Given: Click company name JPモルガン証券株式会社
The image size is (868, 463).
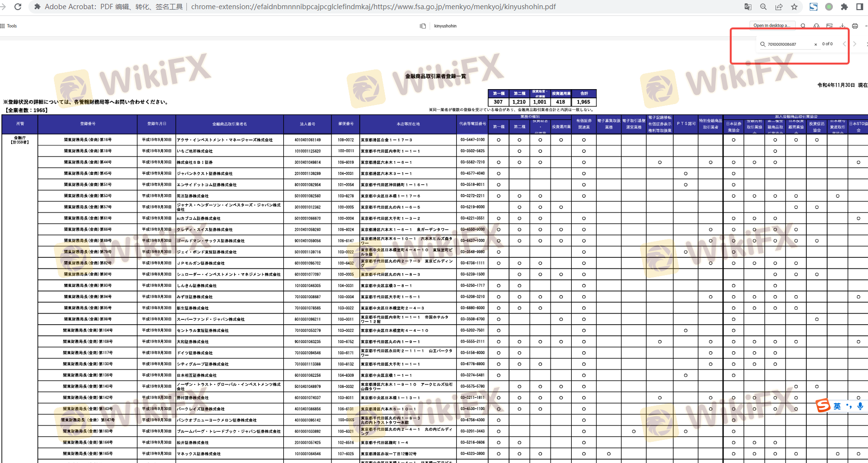Looking at the screenshot, I should pos(200,263).
